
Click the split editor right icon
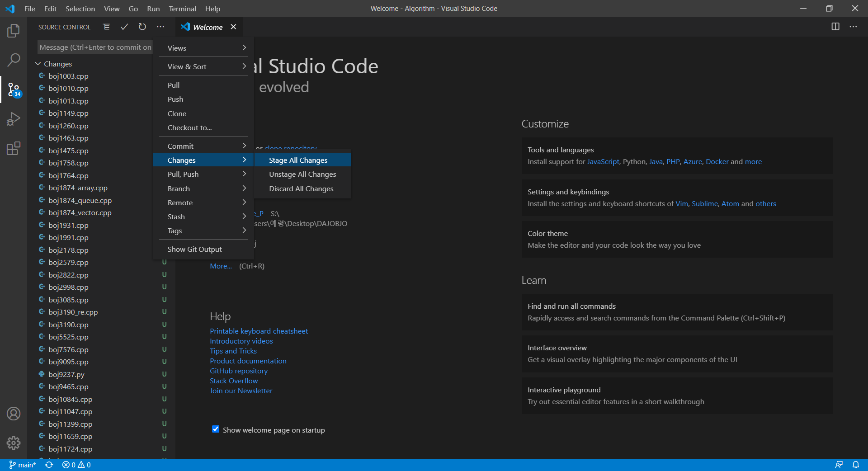pyautogui.click(x=835, y=27)
